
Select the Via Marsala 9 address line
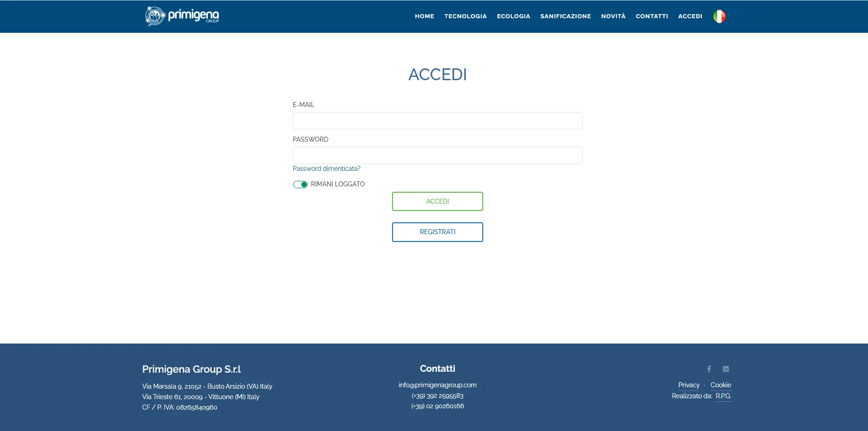207,386
